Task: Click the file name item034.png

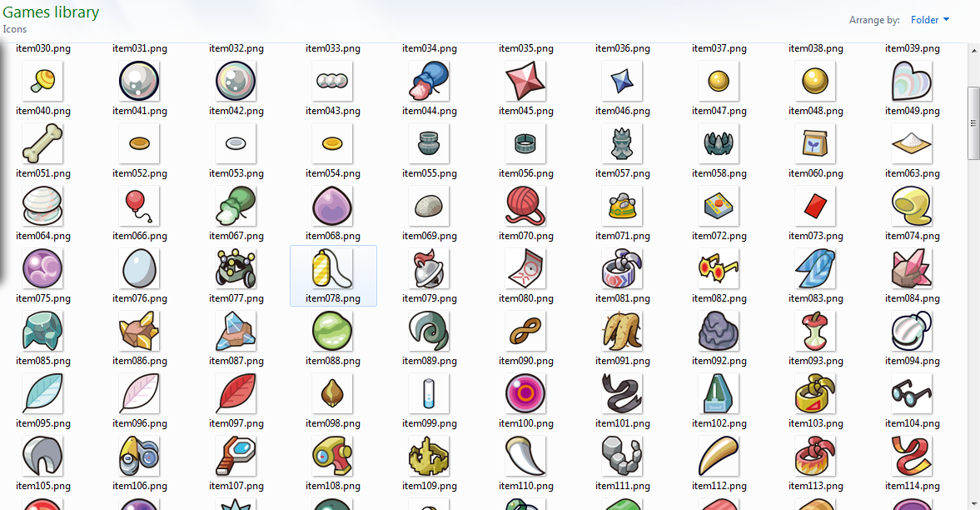Action: pyautogui.click(x=430, y=48)
